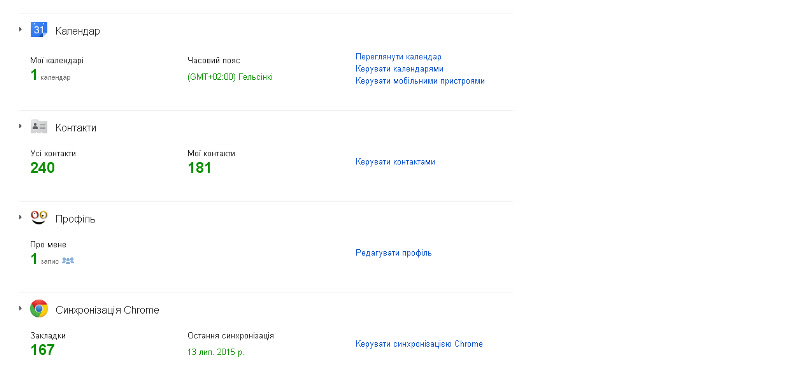Expand the Календар section arrow

pyautogui.click(x=20, y=30)
